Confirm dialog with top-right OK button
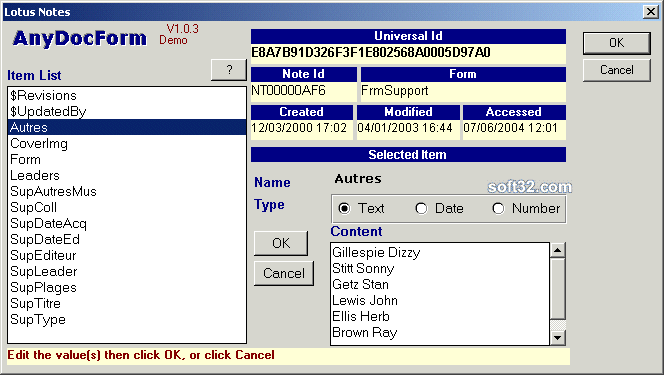This screenshot has height=375, width=664. point(617,43)
